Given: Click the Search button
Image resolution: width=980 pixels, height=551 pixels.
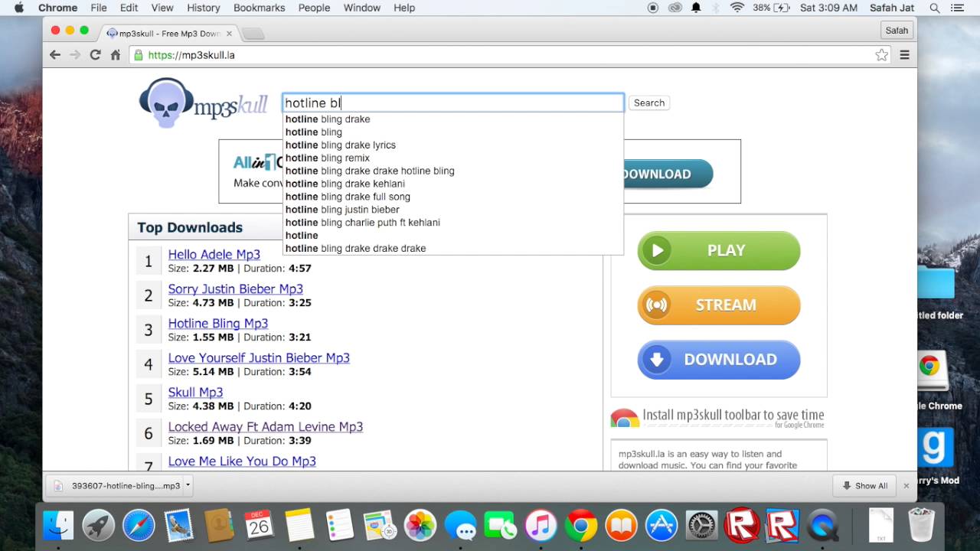Looking at the screenshot, I should 649,103.
